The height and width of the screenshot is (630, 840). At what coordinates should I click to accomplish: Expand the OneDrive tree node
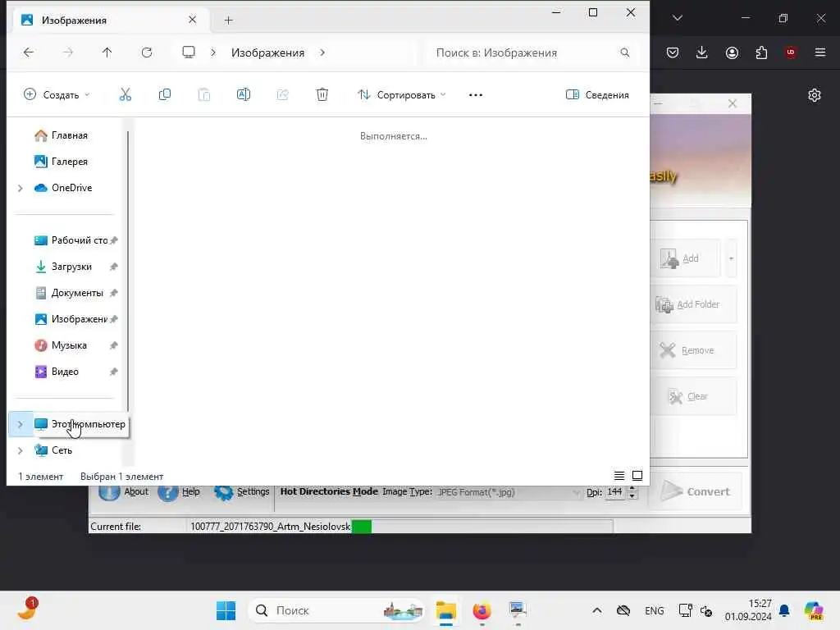[x=21, y=188]
